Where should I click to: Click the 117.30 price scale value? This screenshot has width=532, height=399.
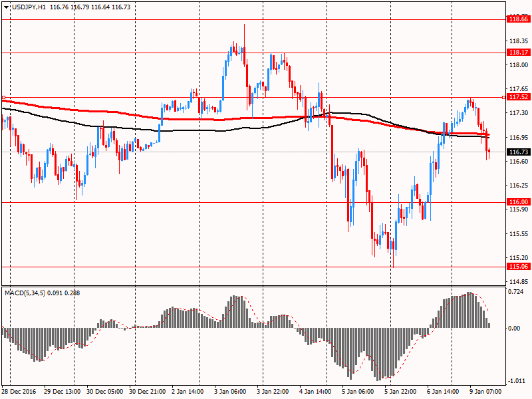[519, 112]
